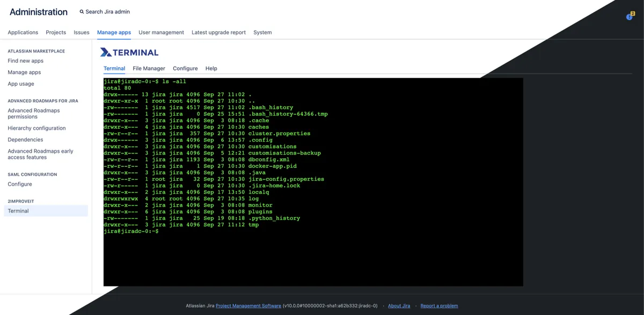Click the localq directory entry
Screen dimensions: 644x315
(259, 192)
